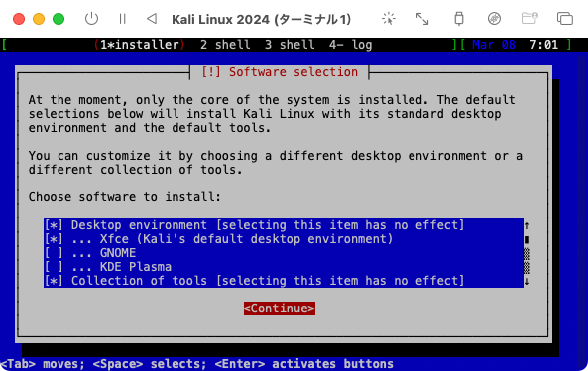This screenshot has width=588, height=371.
Task: Switch to the 4- log tab
Action: pos(351,45)
